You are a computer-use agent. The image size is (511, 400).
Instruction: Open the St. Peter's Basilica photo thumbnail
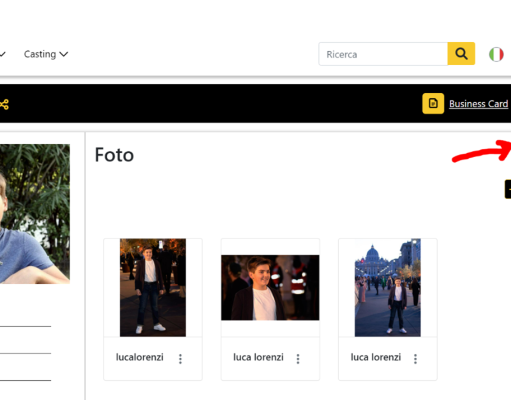(x=388, y=287)
